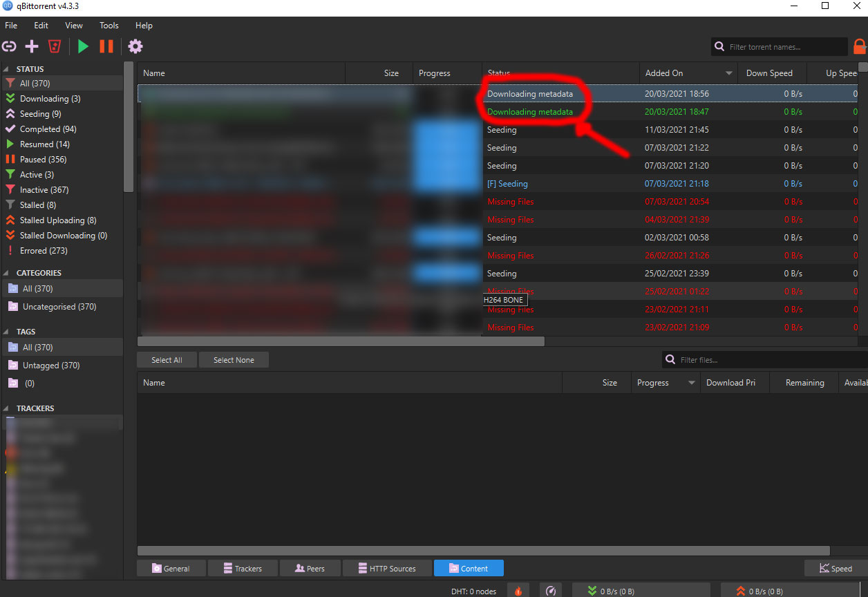Image resolution: width=868 pixels, height=597 pixels.
Task: Select the Stalled Downloading (0) filter
Action: pos(62,236)
